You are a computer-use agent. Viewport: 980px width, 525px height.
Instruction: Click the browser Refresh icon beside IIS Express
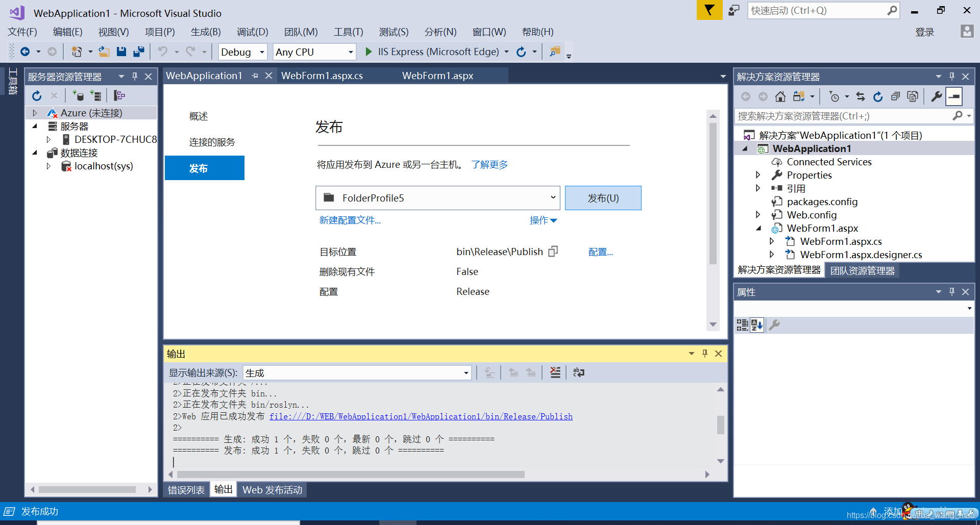[x=521, y=52]
